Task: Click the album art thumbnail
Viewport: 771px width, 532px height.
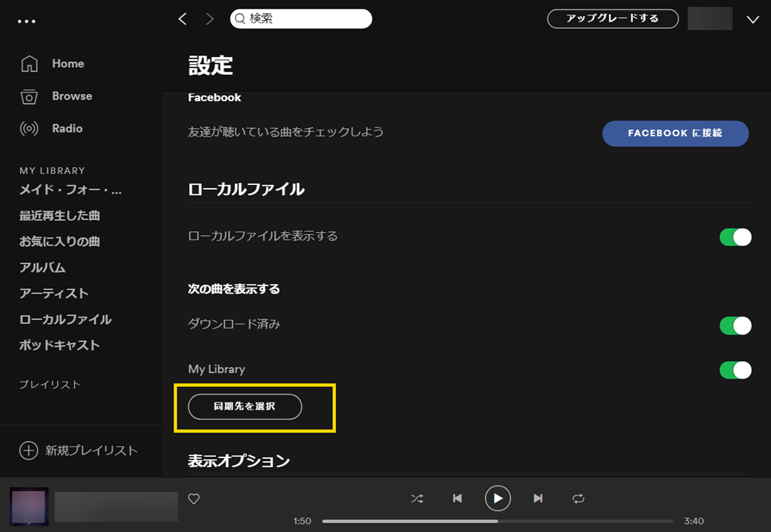Action: pos(29,507)
